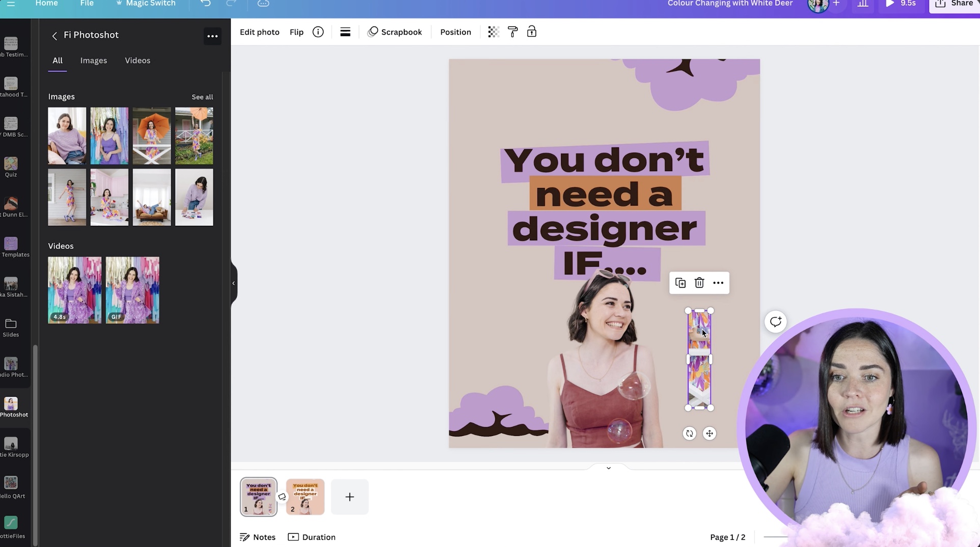Open See all images
This screenshot has width=980, height=547.
pos(202,97)
